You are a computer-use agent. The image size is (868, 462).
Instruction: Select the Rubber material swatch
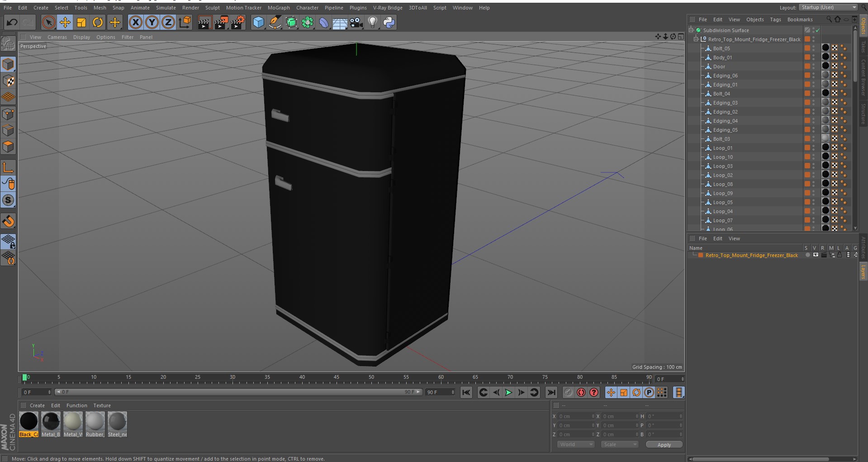tap(95, 424)
